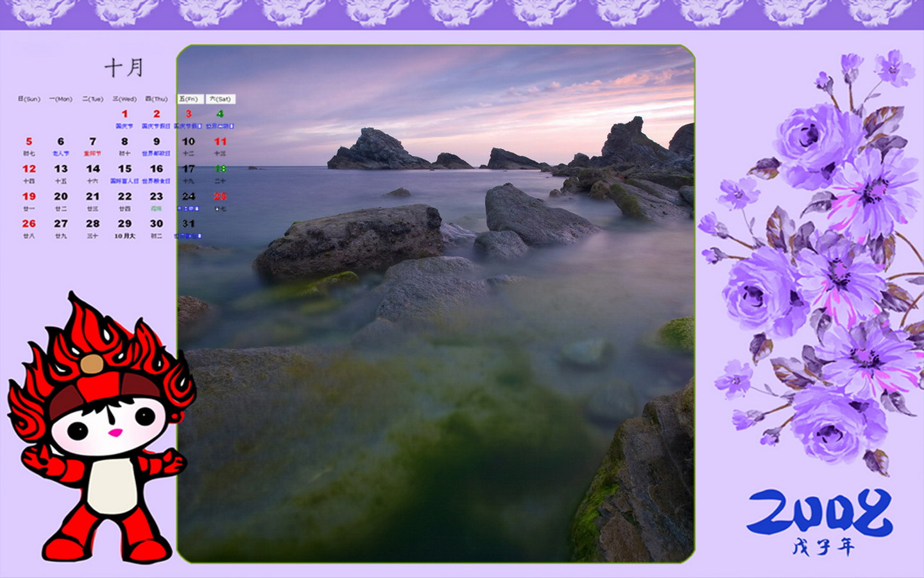Image resolution: width=924 pixels, height=578 pixels.
Task: Pick date 23 with green solar term
Action: click(x=157, y=197)
